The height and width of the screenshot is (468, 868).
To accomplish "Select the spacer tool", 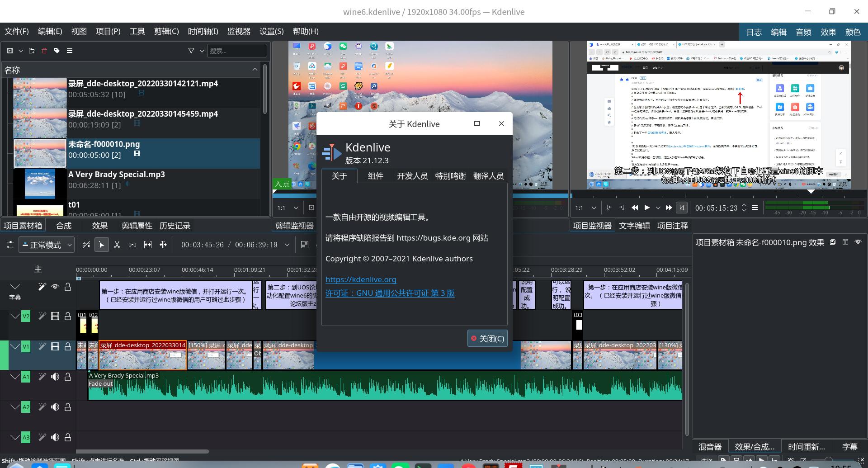I will [x=132, y=245].
